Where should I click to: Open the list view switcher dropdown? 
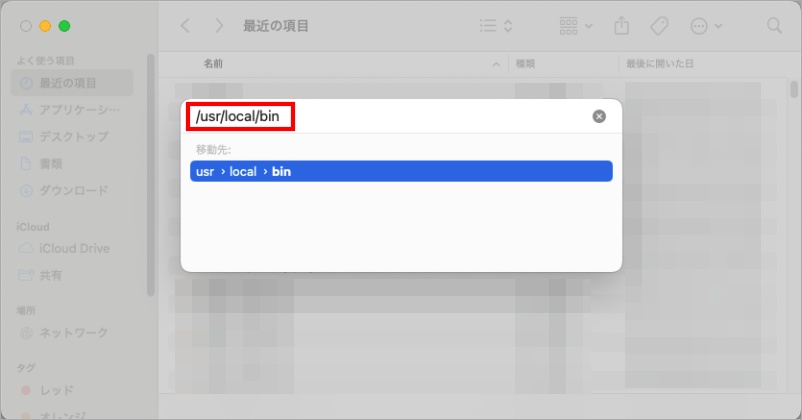(496, 25)
